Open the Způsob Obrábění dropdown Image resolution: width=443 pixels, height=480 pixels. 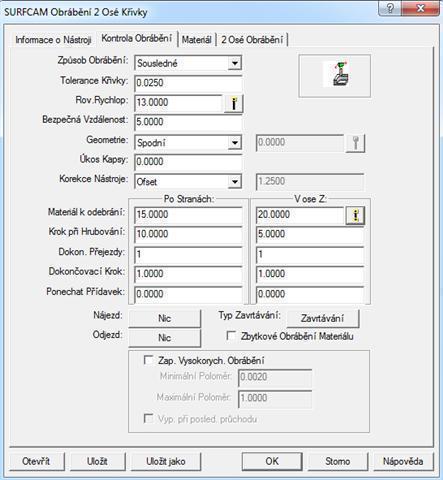(235, 63)
